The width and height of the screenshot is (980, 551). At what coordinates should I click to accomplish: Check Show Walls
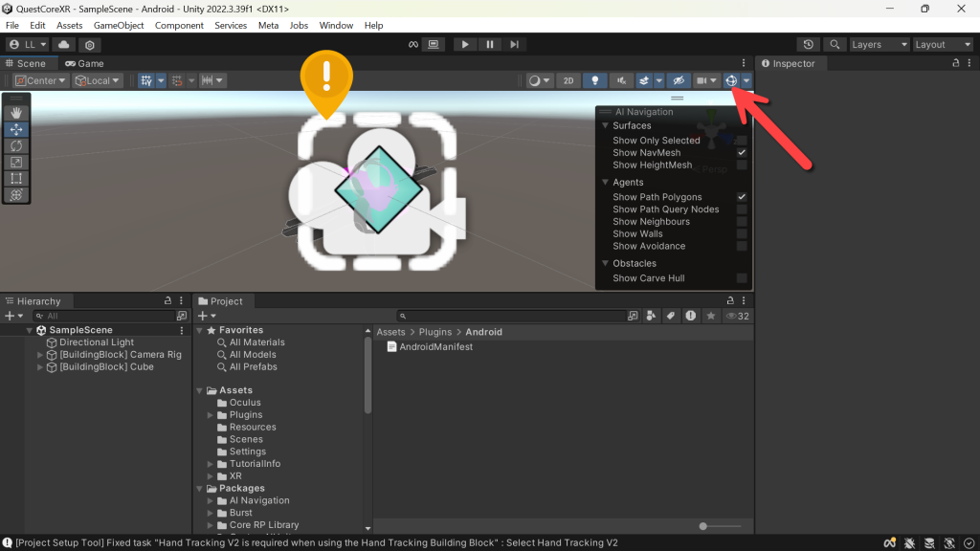742,233
